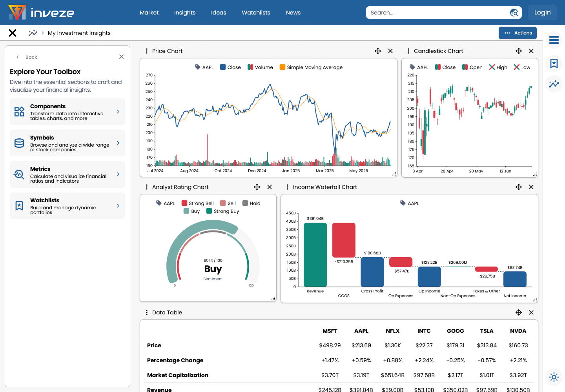Click MSFT price $498.29
Image resolution: width=565 pixels, height=392 pixels.
330,345
